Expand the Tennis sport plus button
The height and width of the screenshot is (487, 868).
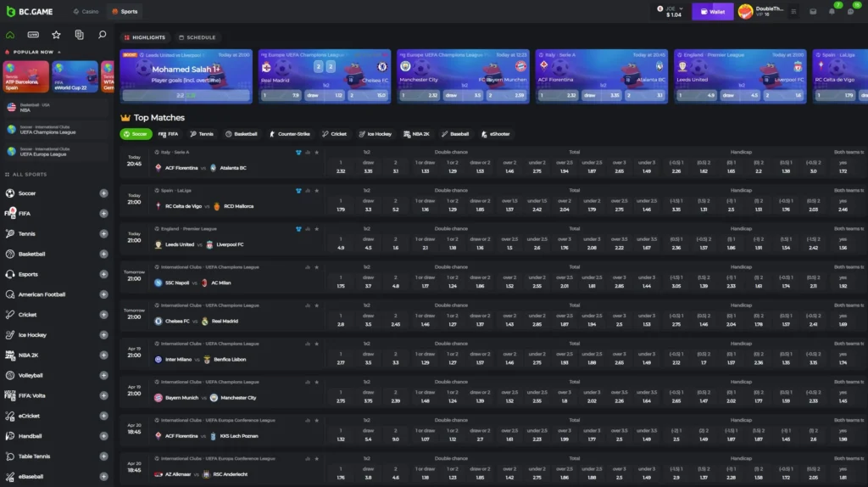point(103,234)
